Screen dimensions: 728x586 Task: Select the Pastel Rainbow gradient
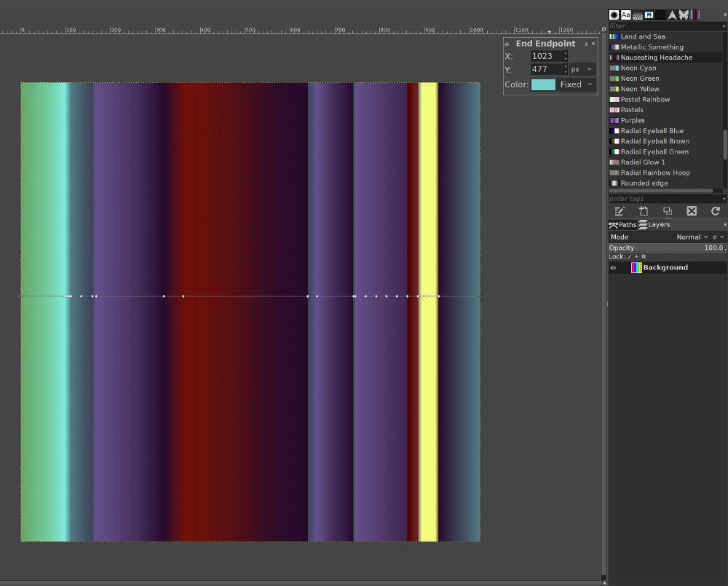[665, 100]
